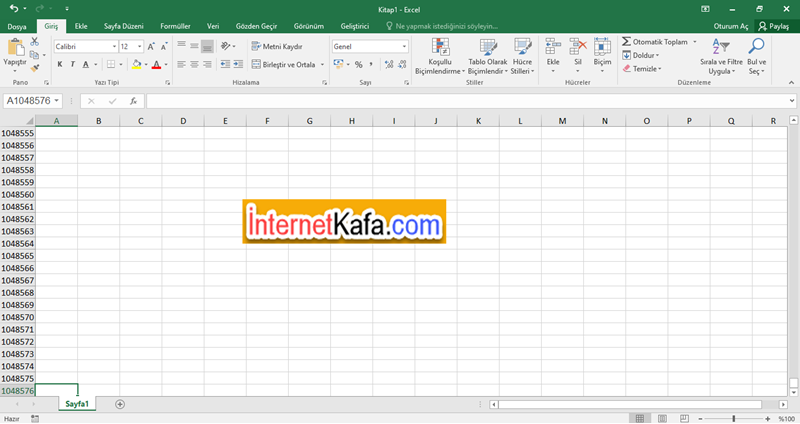
Task: Click the decrease font size icon
Action: [x=164, y=46]
